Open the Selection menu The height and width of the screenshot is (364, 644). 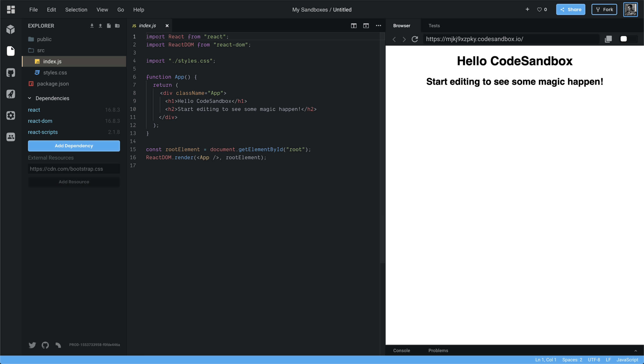point(76,10)
